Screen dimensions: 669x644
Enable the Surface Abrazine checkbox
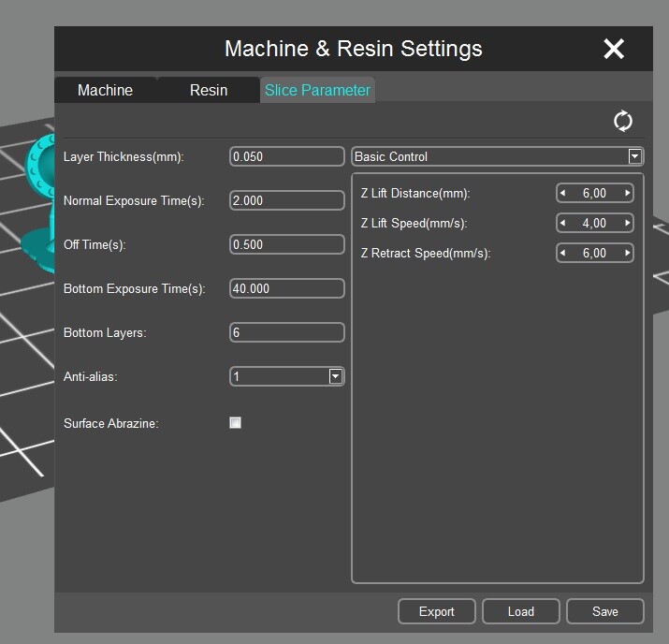coord(236,423)
